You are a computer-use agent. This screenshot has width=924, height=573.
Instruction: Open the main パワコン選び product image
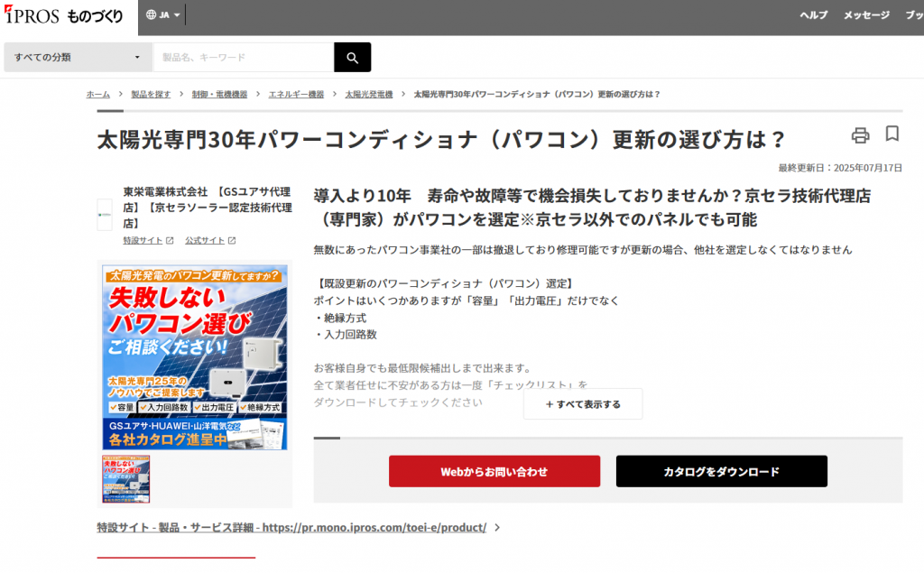(195, 357)
